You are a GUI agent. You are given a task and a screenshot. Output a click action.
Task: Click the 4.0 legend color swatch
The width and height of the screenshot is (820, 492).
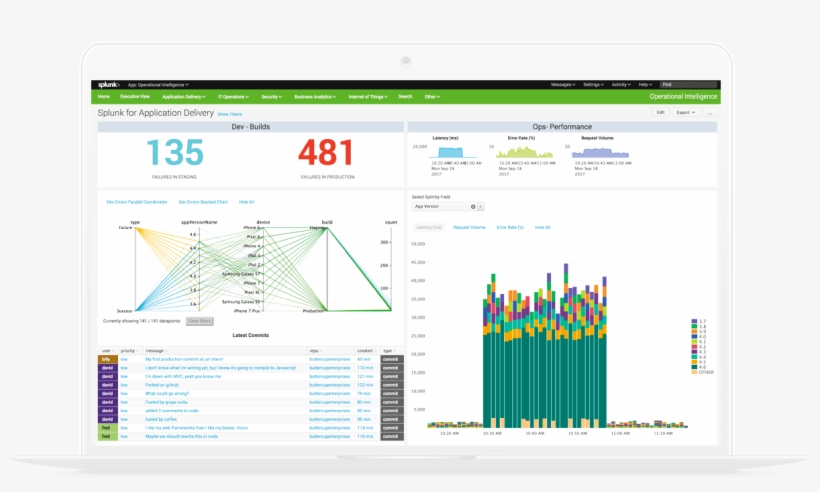694,337
